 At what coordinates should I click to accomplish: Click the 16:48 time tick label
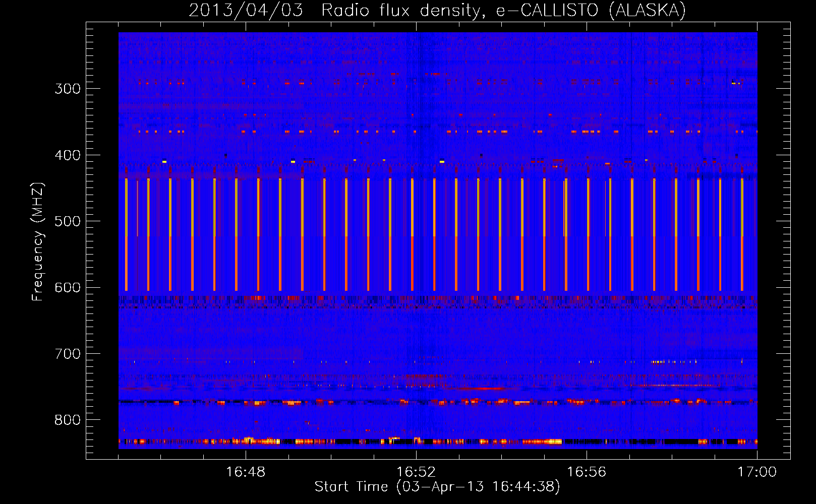[x=246, y=472]
